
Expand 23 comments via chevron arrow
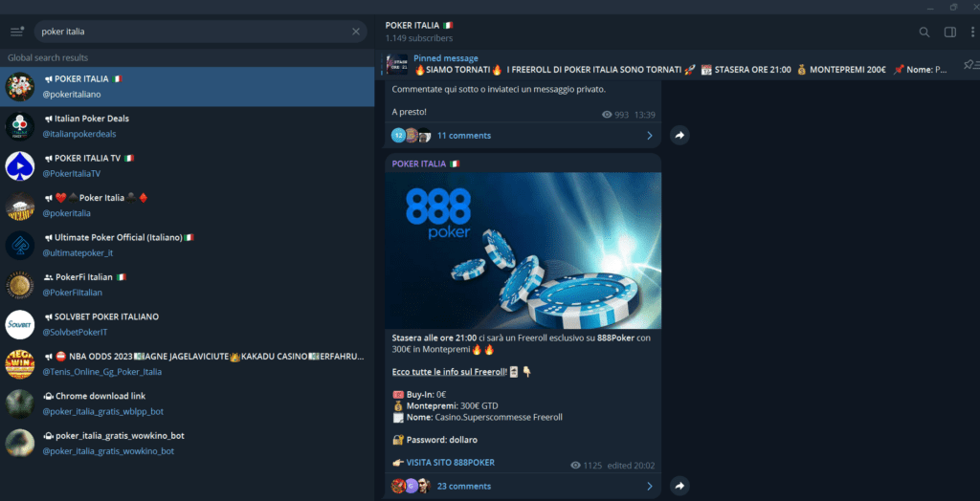pyautogui.click(x=650, y=486)
